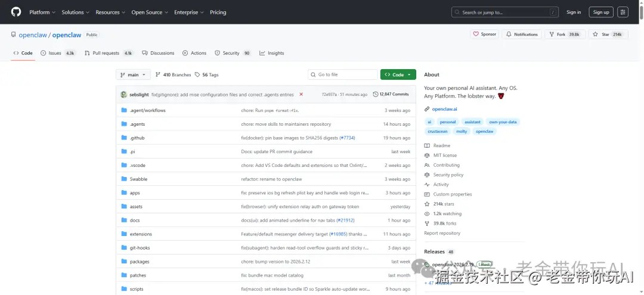This screenshot has height=295, width=644.
Task: Open the green Code dropdown button
Action: click(x=398, y=74)
